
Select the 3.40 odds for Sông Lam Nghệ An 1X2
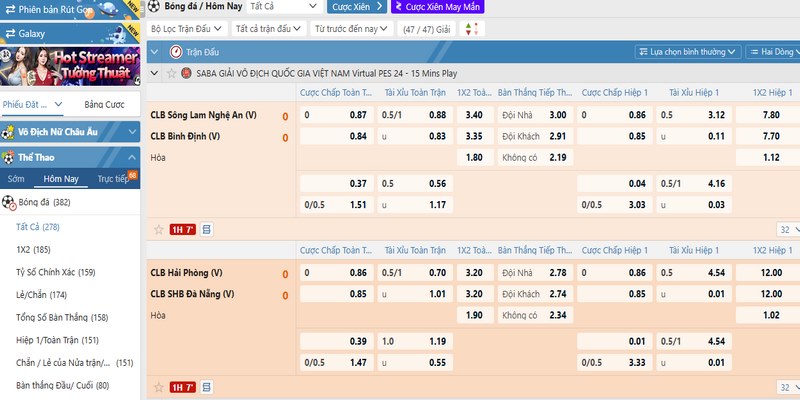[x=474, y=115]
